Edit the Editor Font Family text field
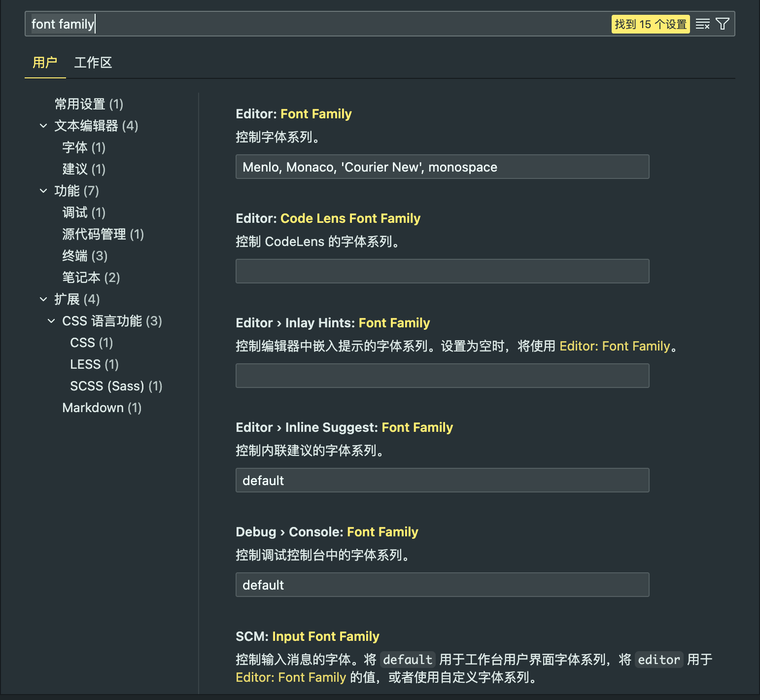760x700 pixels. point(442,167)
